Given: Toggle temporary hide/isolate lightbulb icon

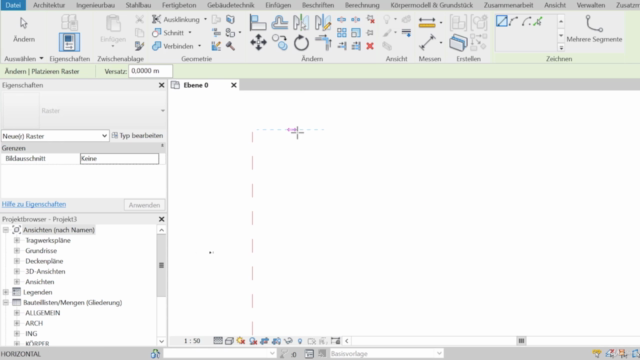Looking at the screenshot, I should (x=300, y=341).
